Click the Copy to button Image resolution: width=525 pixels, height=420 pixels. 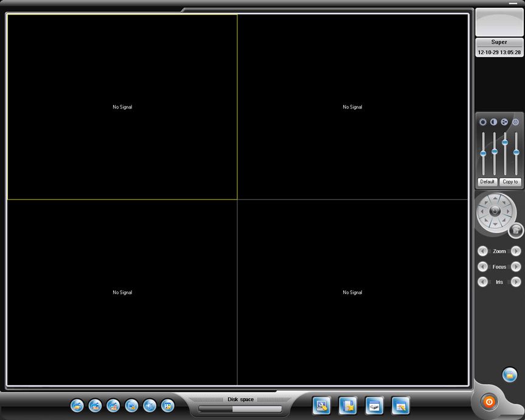tap(510, 182)
